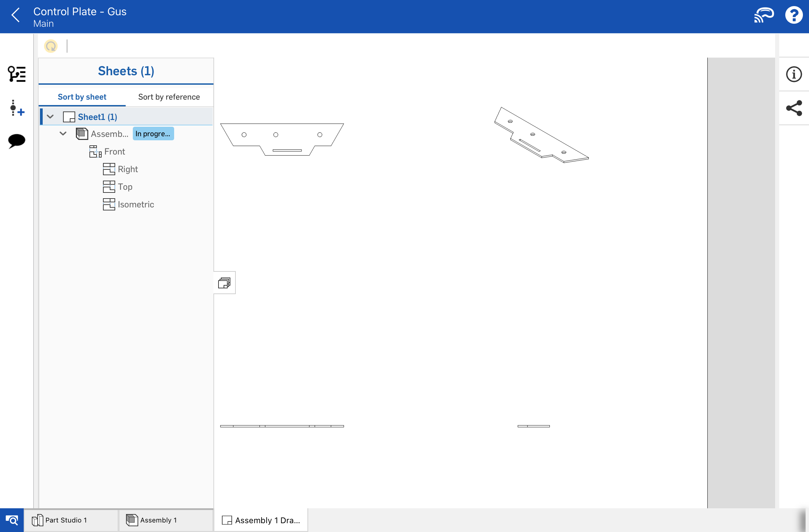809x532 pixels.
Task: Open versions and history icon
Action: pyautogui.click(x=17, y=74)
